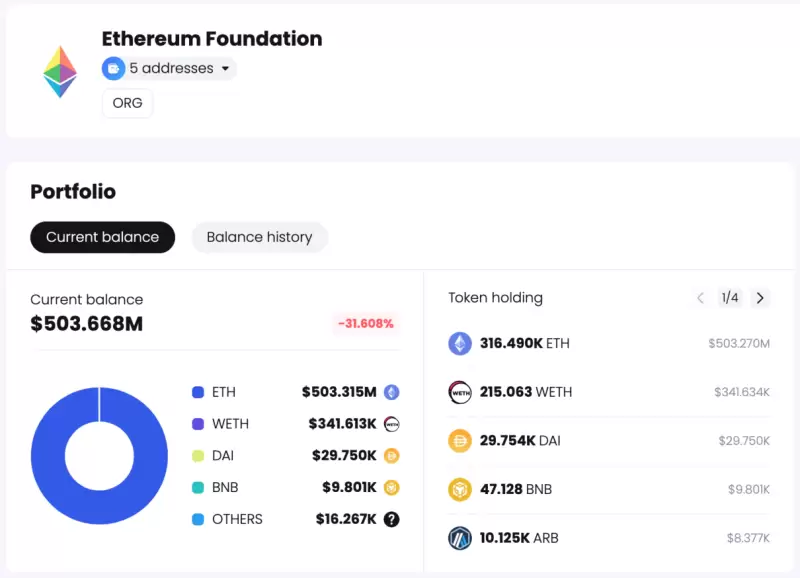Screen dimensions: 800x578
Task: Expand the 5 addresses dropdown
Action: click(225, 69)
